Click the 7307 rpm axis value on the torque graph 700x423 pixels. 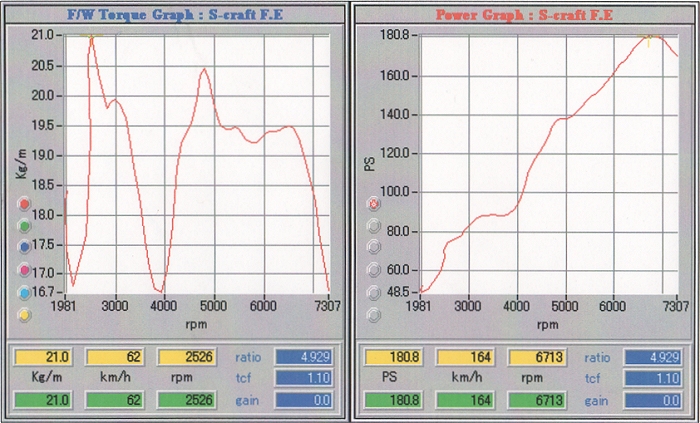tap(326, 306)
